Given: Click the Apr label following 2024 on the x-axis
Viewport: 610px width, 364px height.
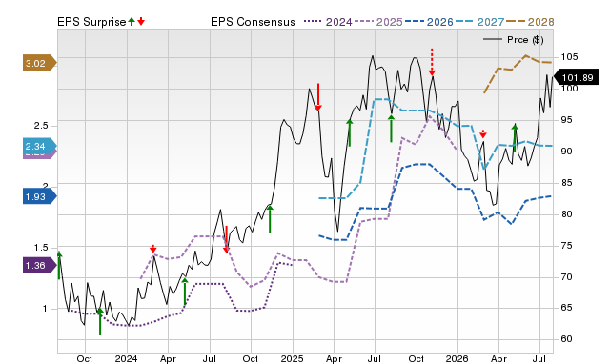Looking at the screenshot, I should [x=168, y=358].
